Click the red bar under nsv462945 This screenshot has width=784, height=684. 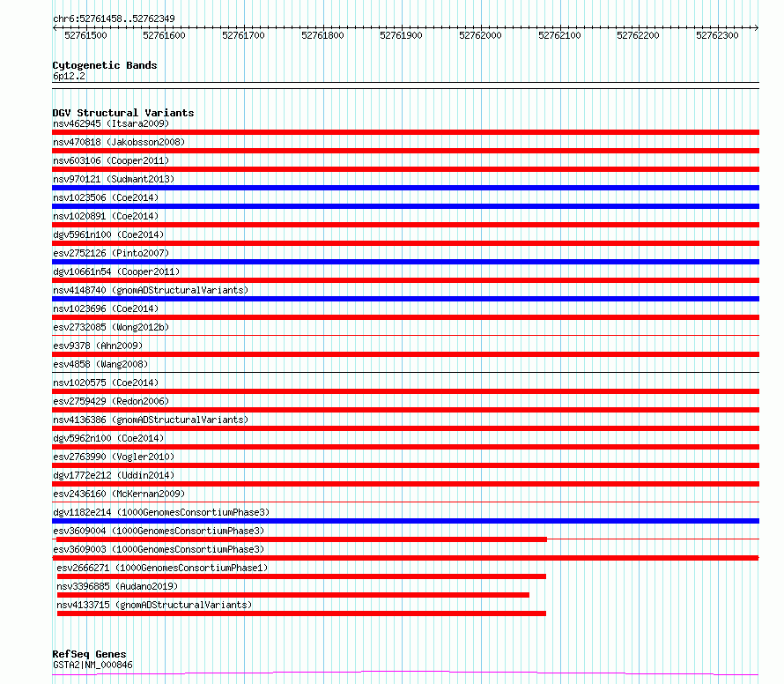click(x=405, y=132)
